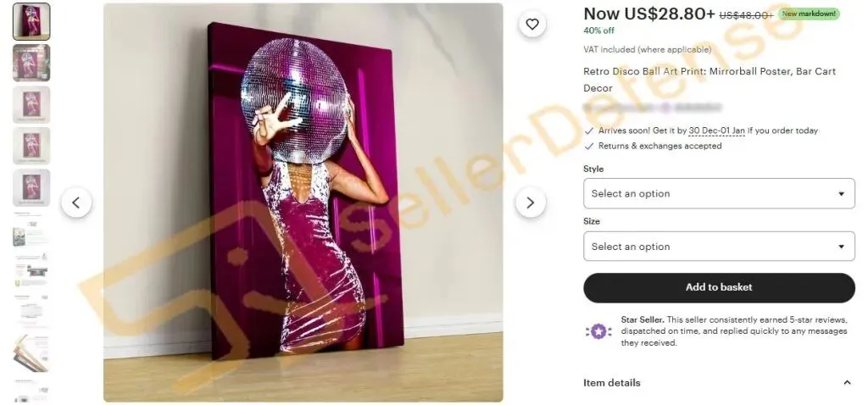The width and height of the screenshot is (868, 405).
Task: Click the blurred seller shop name
Action: click(x=652, y=108)
